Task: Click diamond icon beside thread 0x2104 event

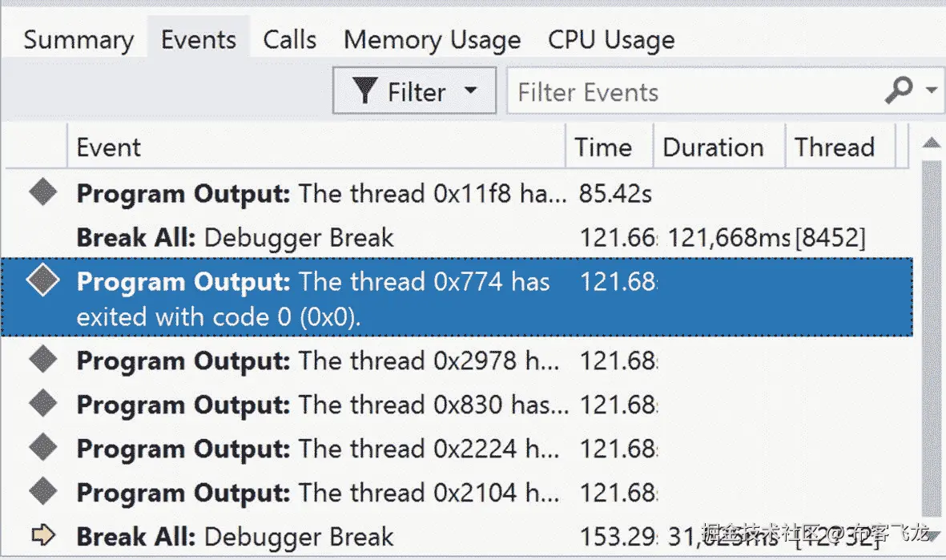Action: click(x=42, y=492)
